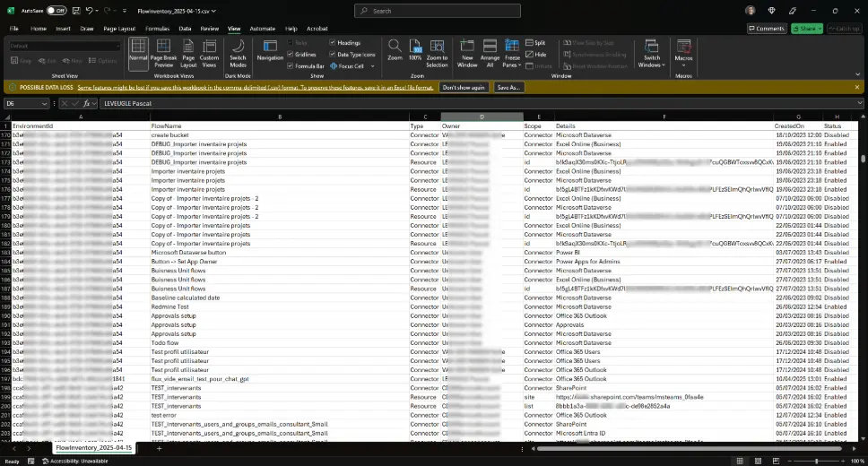
Task: Select Page Layout view in status bar
Action: 758,461
